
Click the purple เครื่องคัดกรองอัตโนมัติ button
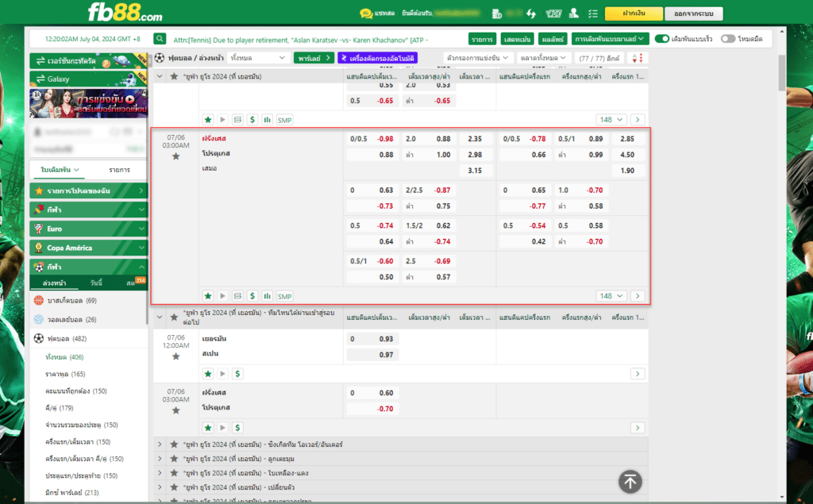coord(377,58)
